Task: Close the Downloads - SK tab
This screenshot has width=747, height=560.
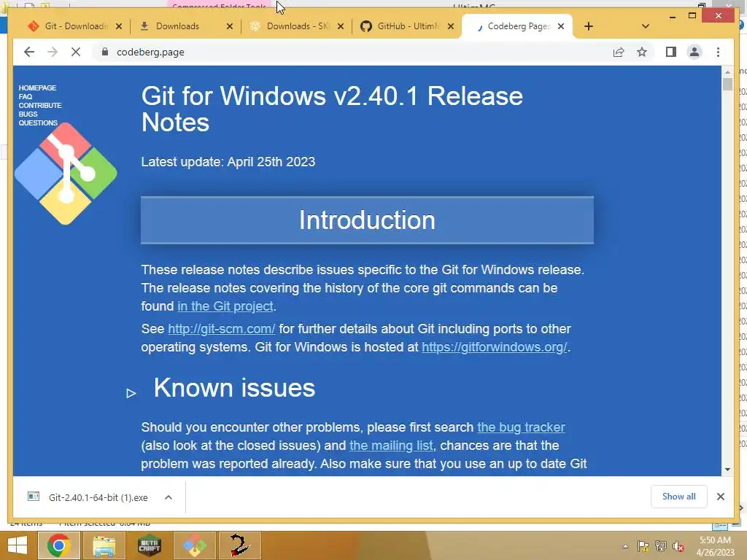Action: pyautogui.click(x=341, y=27)
